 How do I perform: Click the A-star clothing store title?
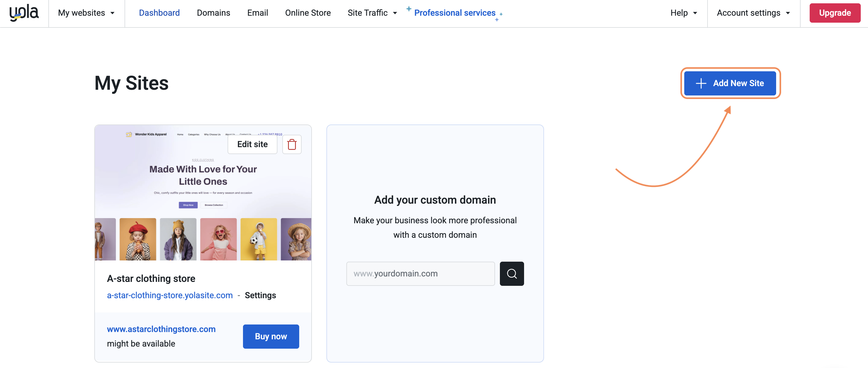151,278
